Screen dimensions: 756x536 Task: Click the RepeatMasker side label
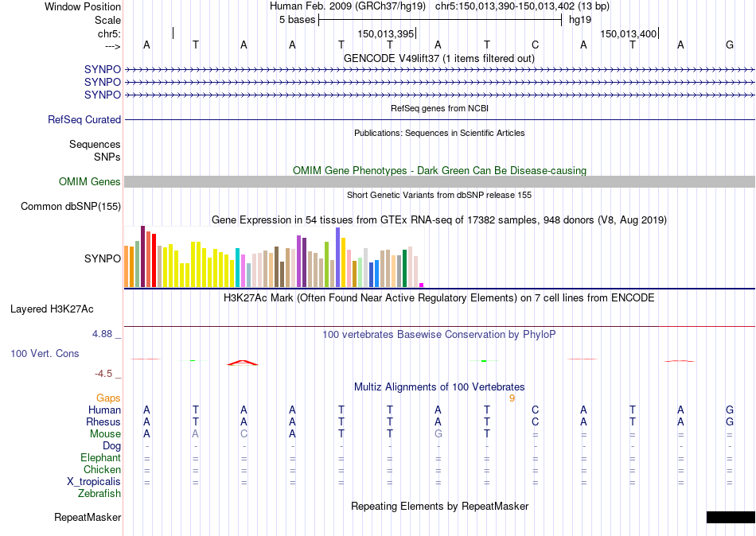pos(88,517)
